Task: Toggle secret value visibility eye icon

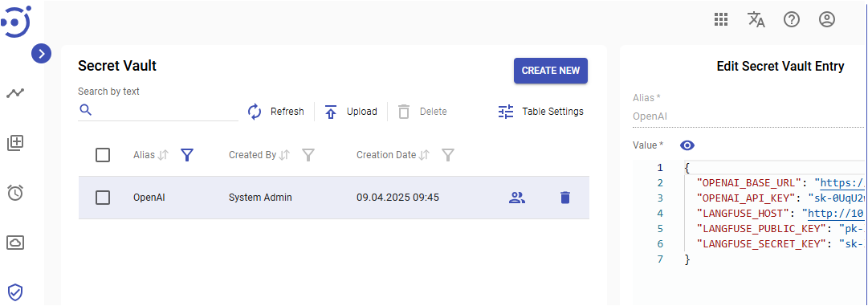Action: pos(687,145)
